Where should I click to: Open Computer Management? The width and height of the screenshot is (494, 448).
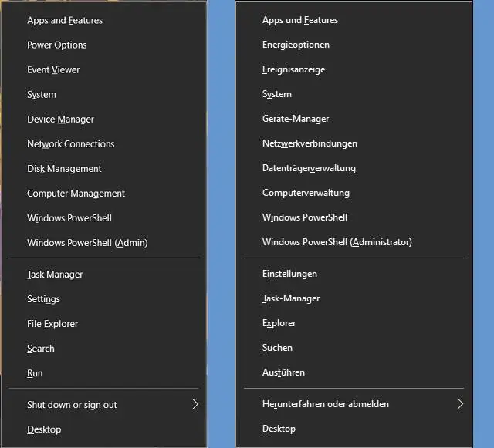tap(76, 194)
